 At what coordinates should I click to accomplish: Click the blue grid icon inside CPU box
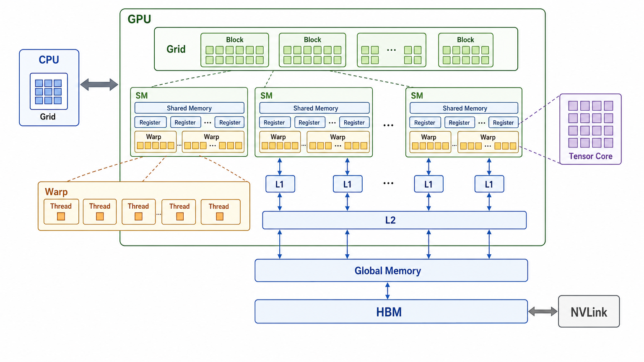[x=49, y=91]
